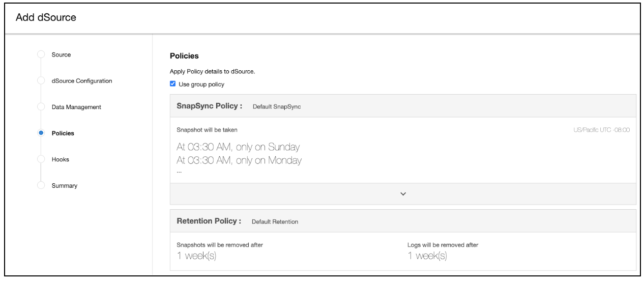Click the dSource Configuration step circle
Image resolution: width=644 pixels, height=281 pixels.
(x=41, y=81)
